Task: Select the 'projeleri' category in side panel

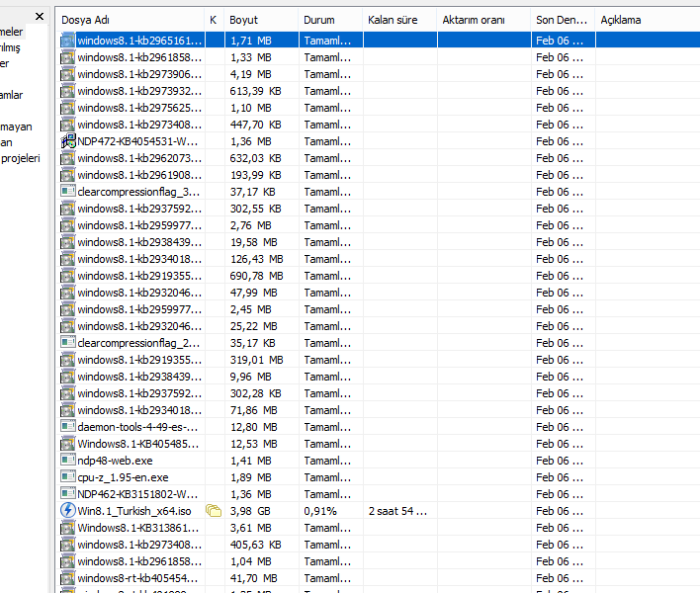Action: tap(20, 158)
